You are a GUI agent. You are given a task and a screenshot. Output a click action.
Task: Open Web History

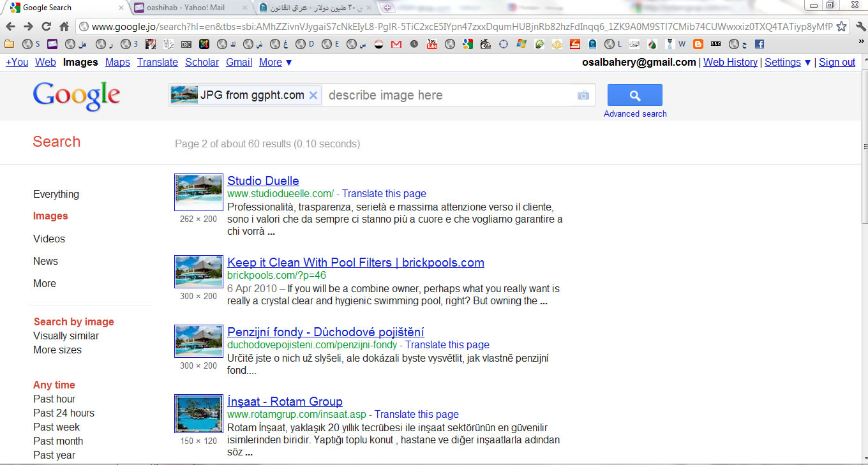pos(730,62)
